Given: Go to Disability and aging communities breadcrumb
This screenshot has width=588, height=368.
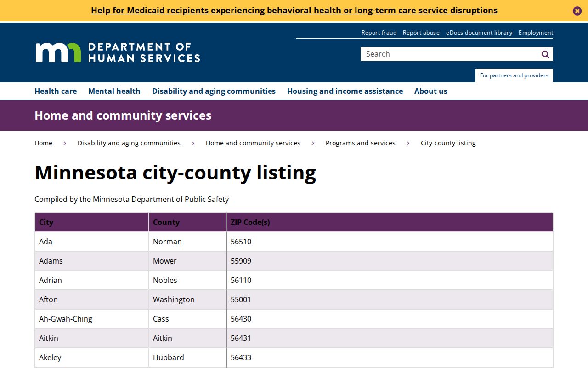Looking at the screenshot, I should pos(129,143).
